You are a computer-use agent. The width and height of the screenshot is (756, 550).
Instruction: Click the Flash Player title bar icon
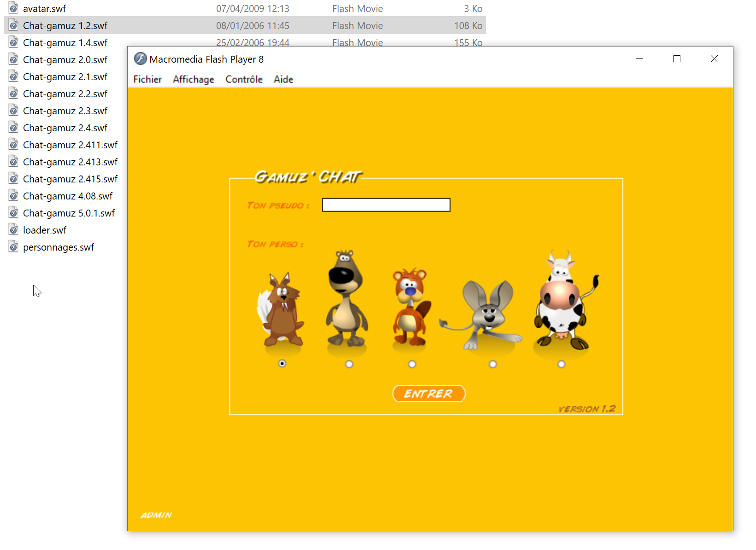[x=140, y=59]
